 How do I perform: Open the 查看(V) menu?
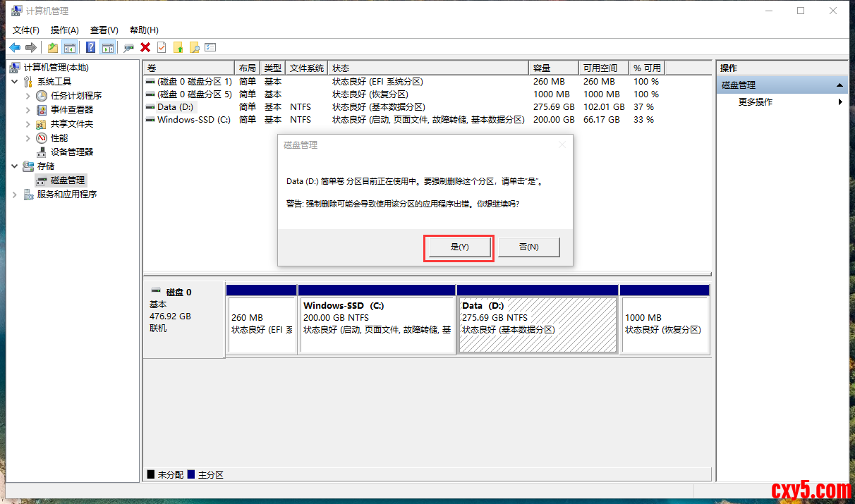tap(104, 30)
